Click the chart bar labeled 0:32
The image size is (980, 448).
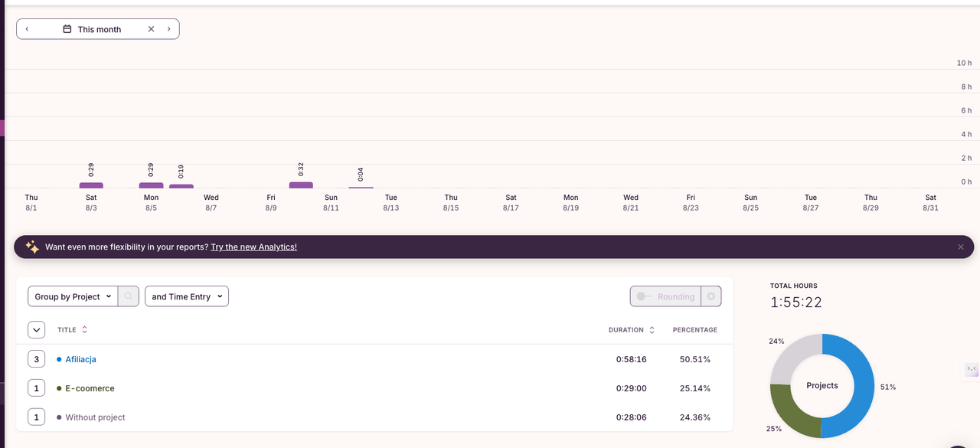click(301, 185)
